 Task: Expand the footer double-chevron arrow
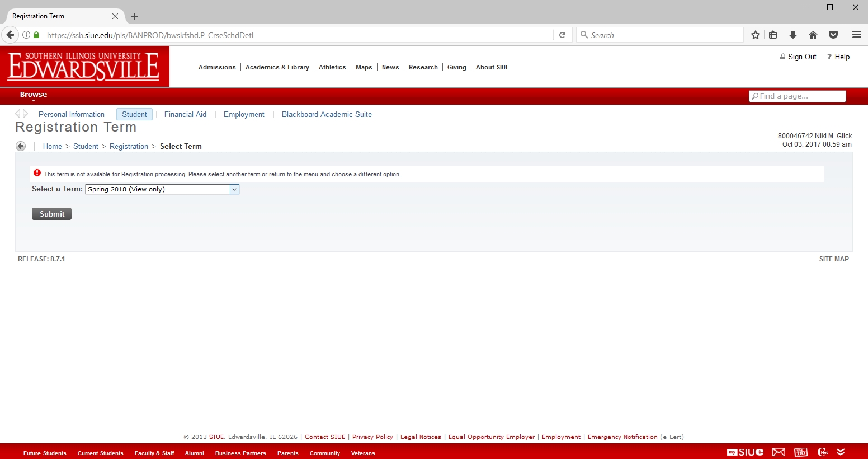pyautogui.click(x=841, y=452)
